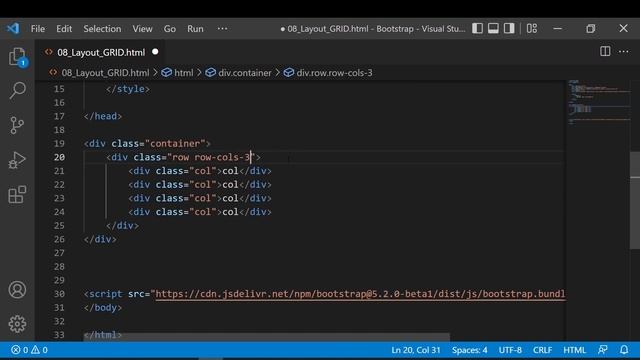The width and height of the screenshot is (640, 360).
Task: Toggle bottom panel layout icon
Action: pos(493,28)
